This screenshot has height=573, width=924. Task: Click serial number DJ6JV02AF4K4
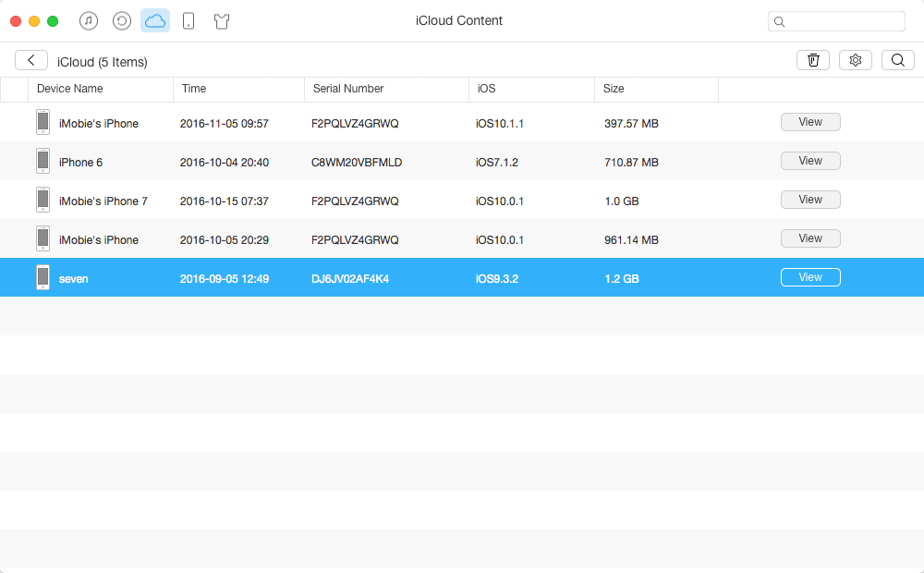[350, 279]
